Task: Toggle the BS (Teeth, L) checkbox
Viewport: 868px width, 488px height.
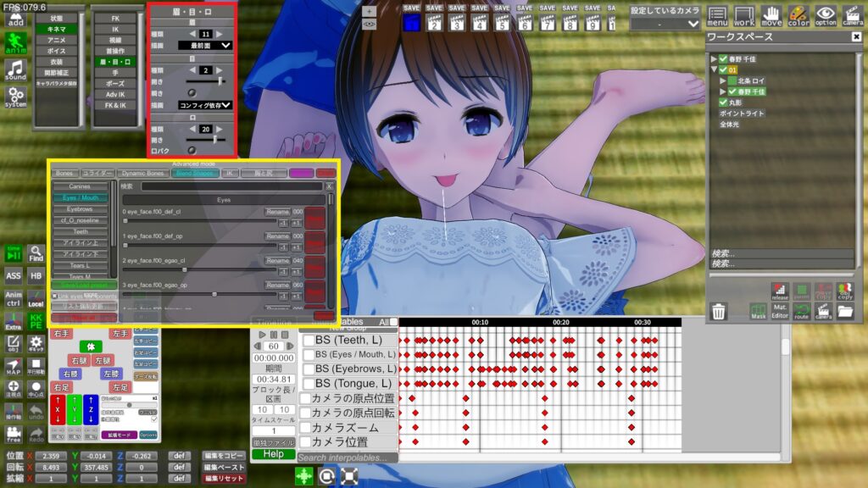Action: click(x=309, y=341)
